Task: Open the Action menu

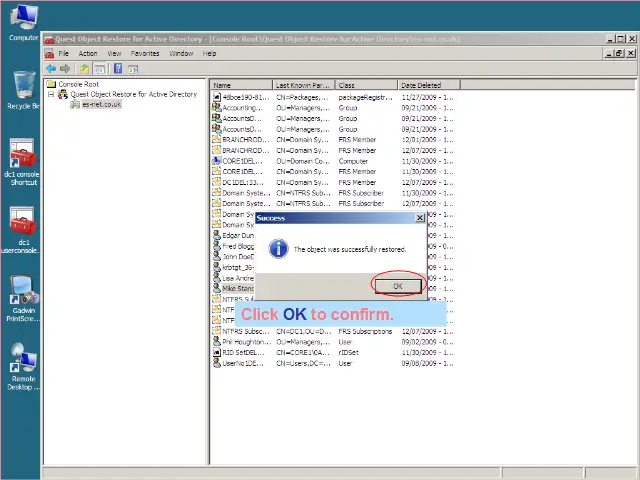Action: pos(88,53)
